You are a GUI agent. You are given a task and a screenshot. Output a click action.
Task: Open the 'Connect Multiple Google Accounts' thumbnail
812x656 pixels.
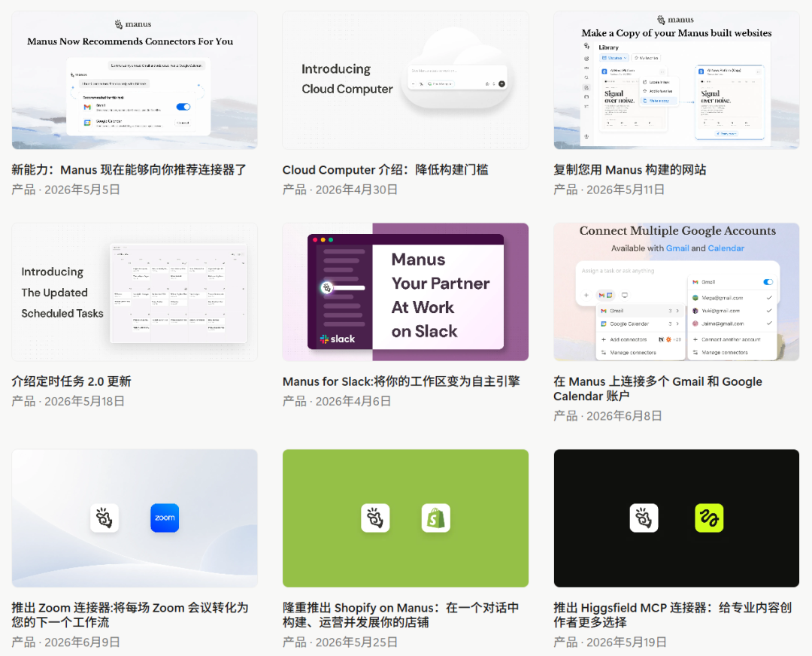(677, 292)
